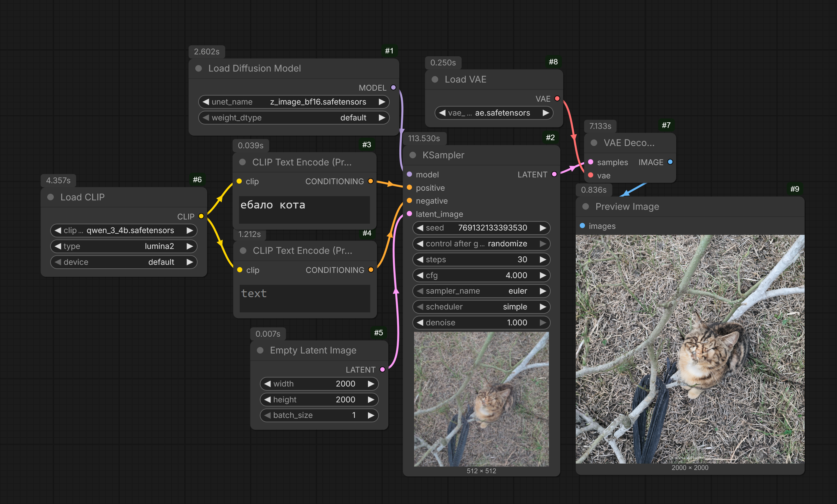Click the cfg 4.000 value slider

click(481, 275)
